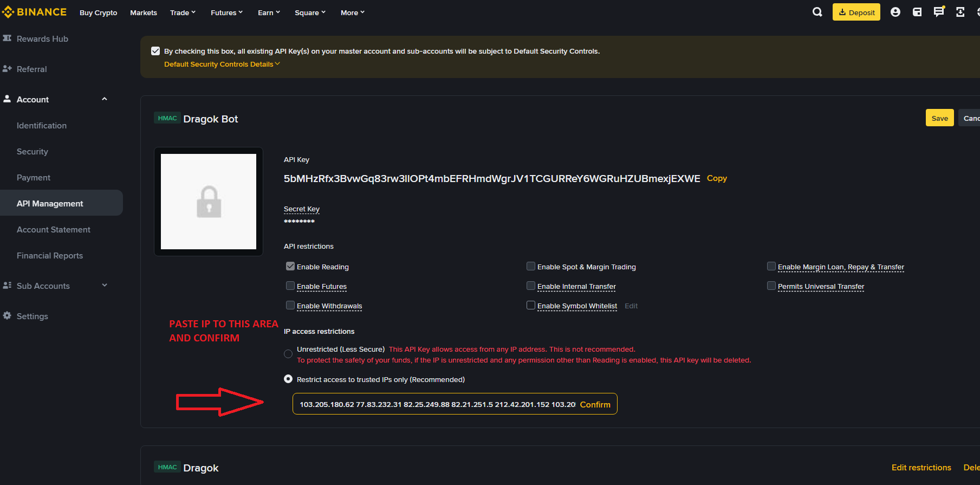Click the HMAC badge beside Dragok

coord(167,467)
